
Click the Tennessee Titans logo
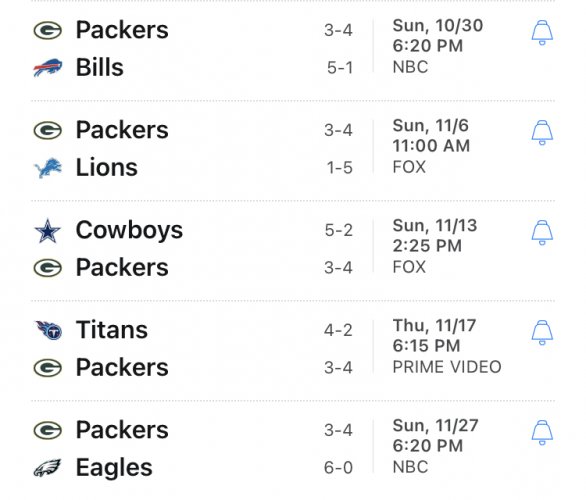(x=49, y=330)
